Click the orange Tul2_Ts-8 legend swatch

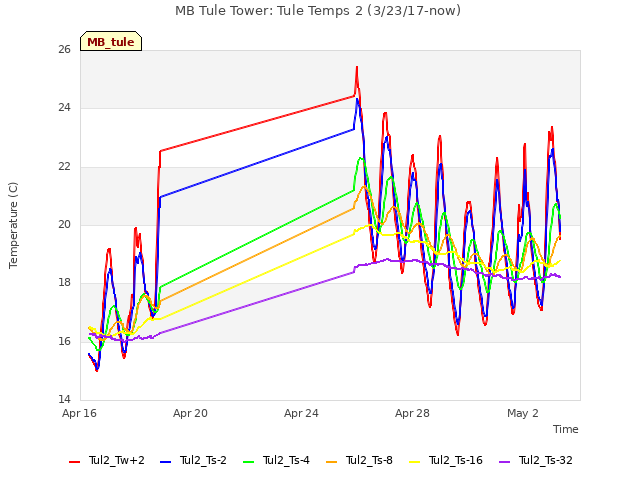click(x=331, y=462)
